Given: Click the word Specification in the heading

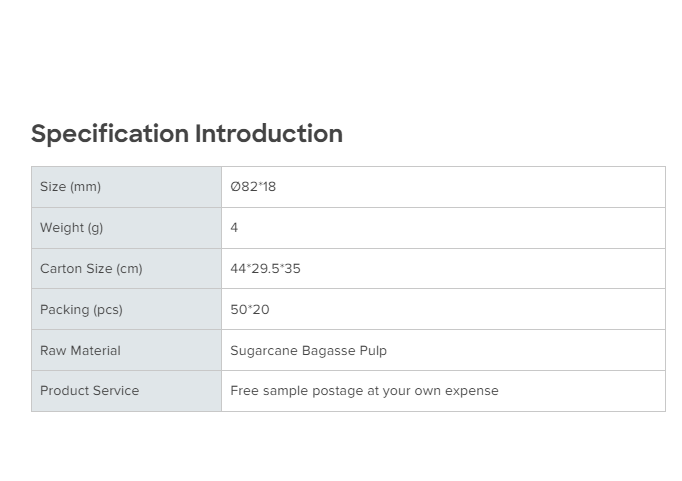Looking at the screenshot, I should (x=109, y=134).
